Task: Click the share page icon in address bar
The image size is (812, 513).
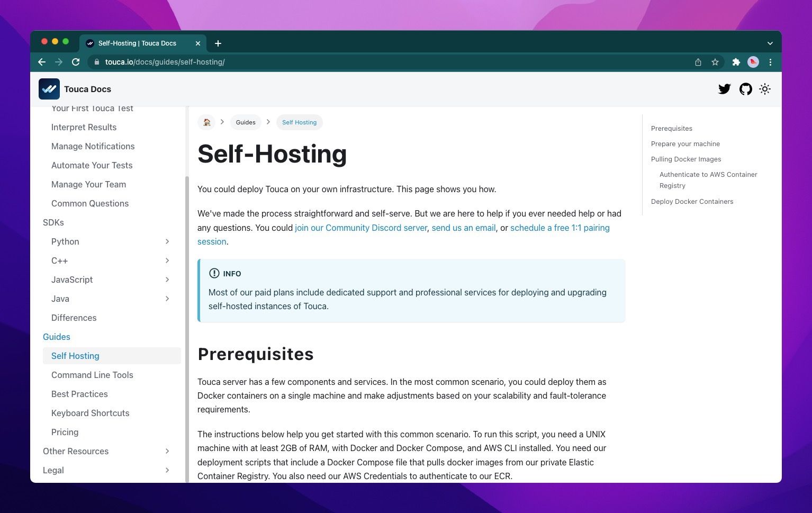Action: point(698,62)
